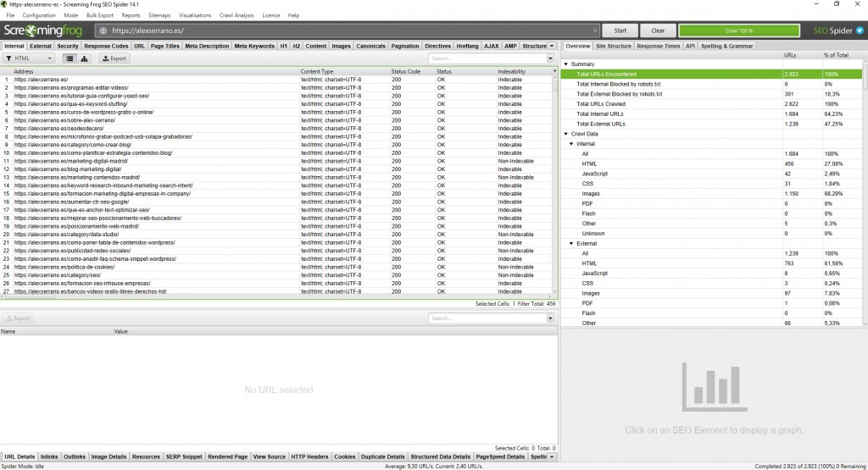
Task: Open the Sitemaps menu
Action: [x=159, y=15]
